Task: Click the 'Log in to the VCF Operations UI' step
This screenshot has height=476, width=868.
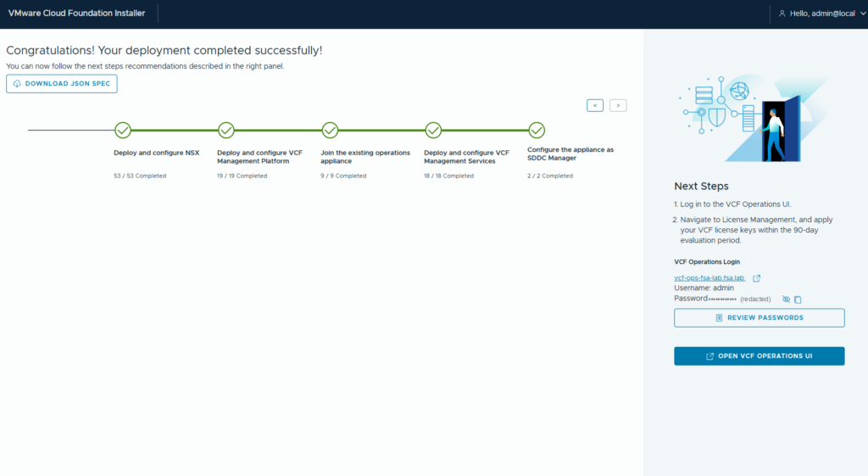Action: coord(736,204)
